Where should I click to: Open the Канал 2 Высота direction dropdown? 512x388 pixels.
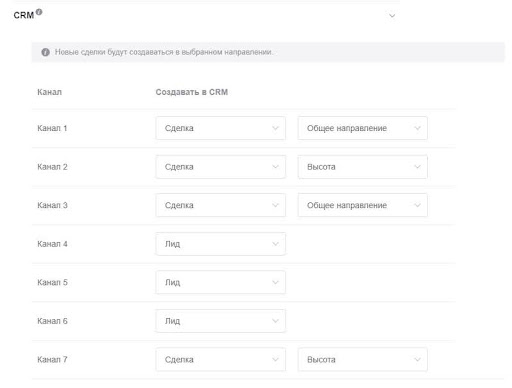pos(363,167)
